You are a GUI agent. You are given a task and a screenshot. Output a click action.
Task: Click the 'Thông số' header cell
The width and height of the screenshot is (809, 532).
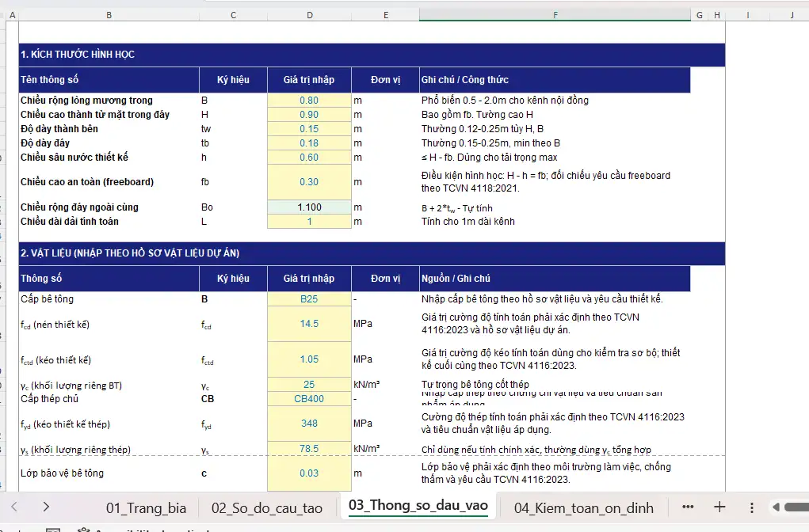coord(109,279)
